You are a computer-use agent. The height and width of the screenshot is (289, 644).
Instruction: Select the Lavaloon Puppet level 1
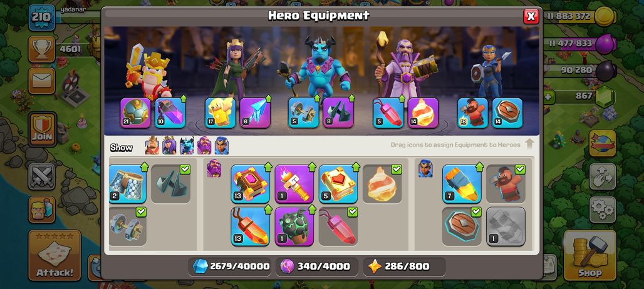294,226
